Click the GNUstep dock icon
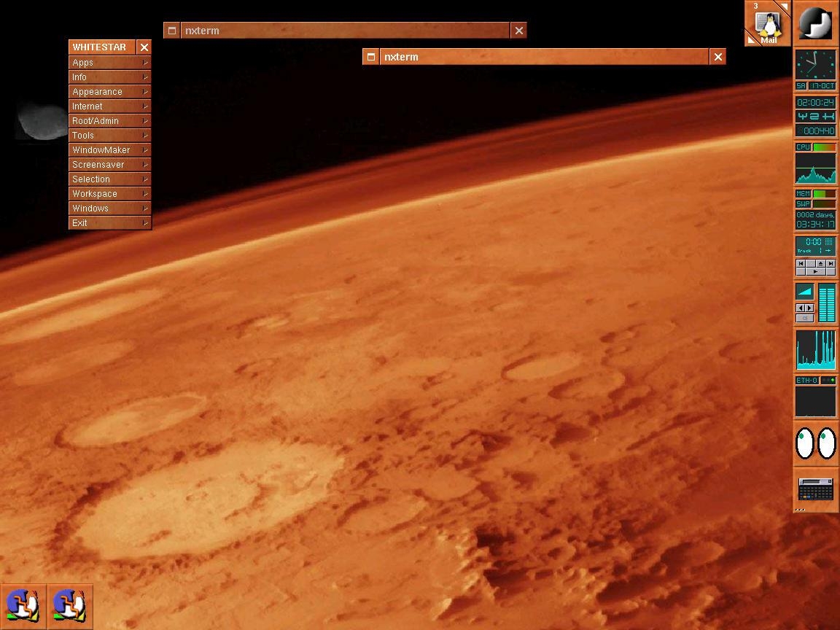Screen dimensions: 840x630 pyautogui.click(x=815, y=23)
